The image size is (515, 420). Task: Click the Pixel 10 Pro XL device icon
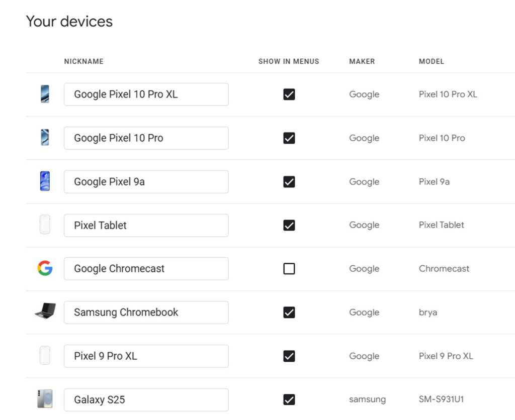click(x=45, y=94)
